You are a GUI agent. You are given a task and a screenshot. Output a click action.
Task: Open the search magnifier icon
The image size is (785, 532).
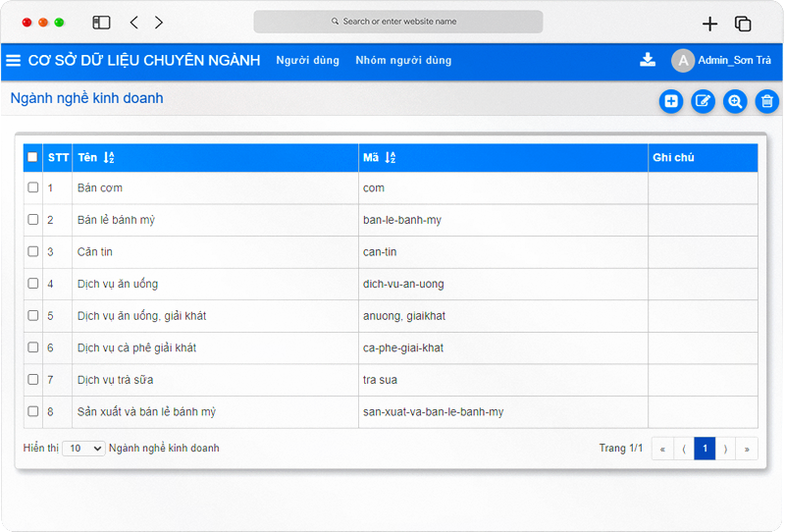click(735, 101)
